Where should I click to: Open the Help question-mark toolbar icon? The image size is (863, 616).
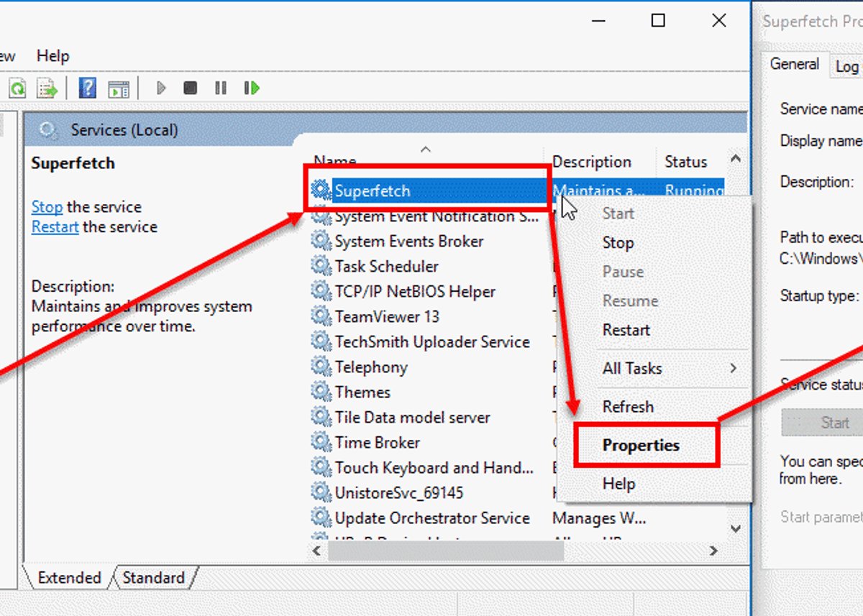88,88
